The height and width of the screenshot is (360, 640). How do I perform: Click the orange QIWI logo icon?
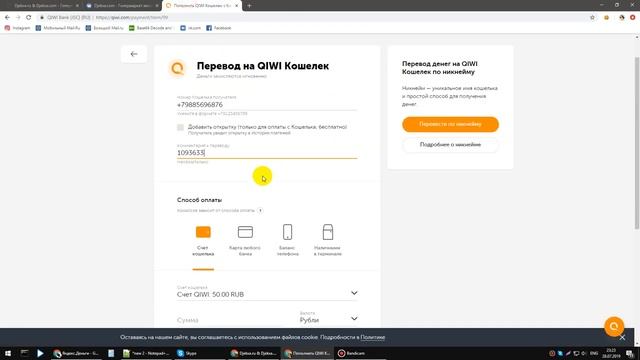(178, 68)
